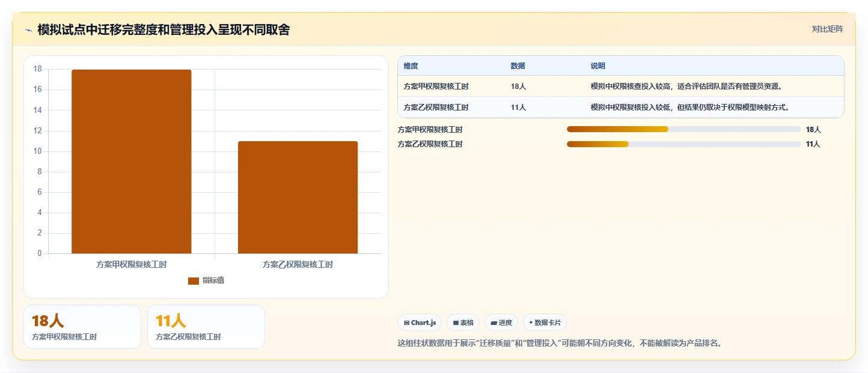Image resolution: width=868 pixels, height=373 pixels.
Task: Click the 11人 data card
Action: point(206,327)
